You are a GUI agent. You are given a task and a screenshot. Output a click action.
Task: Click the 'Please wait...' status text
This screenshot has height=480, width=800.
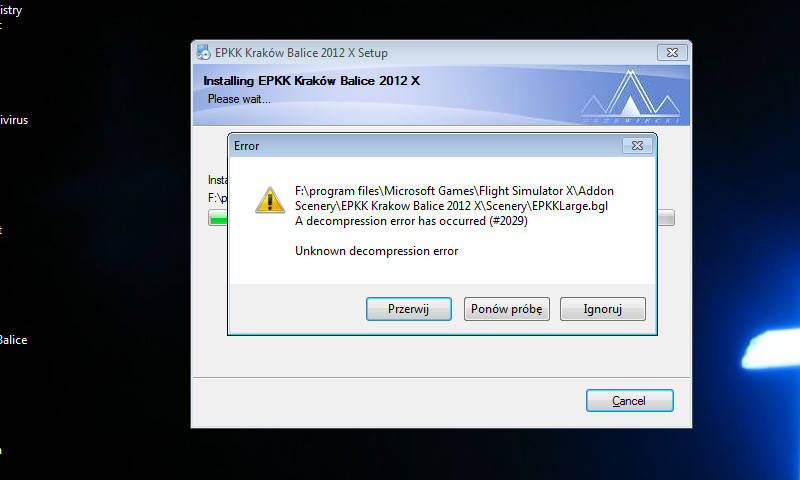tap(239, 99)
